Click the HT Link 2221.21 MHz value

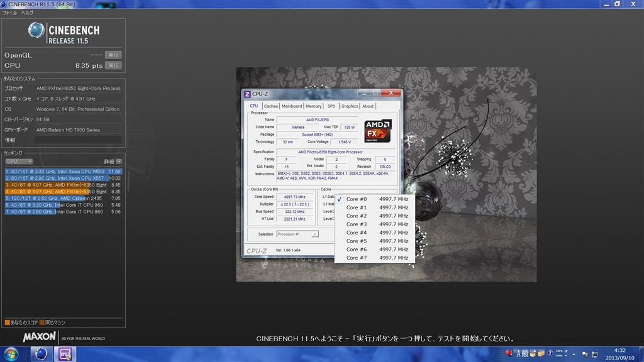[x=294, y=219]
